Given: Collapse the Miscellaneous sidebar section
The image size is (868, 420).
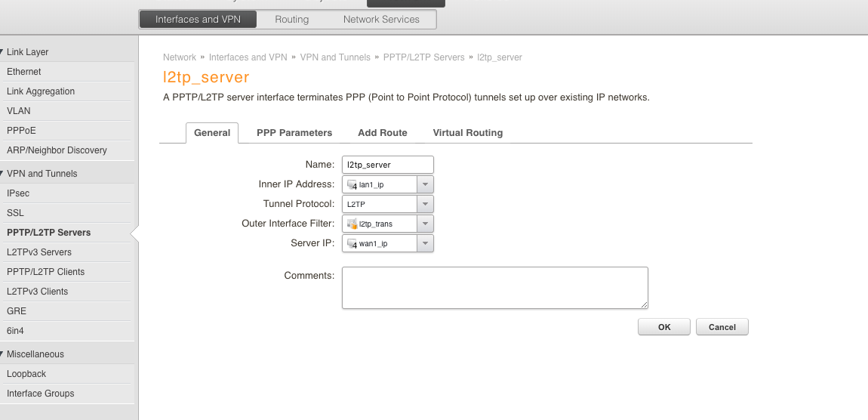Looking at the screenshot, I should [x=2, y=354].
